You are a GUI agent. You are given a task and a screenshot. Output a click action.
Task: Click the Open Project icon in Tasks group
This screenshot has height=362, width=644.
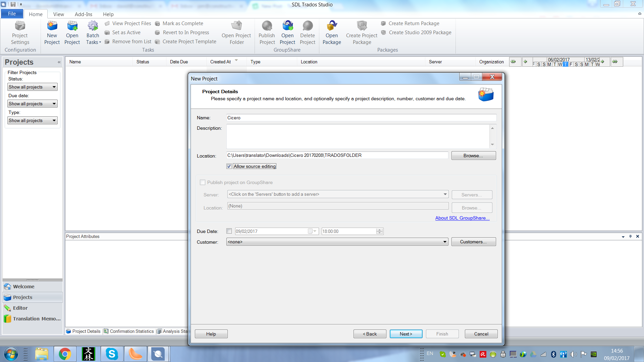point(72,33)
